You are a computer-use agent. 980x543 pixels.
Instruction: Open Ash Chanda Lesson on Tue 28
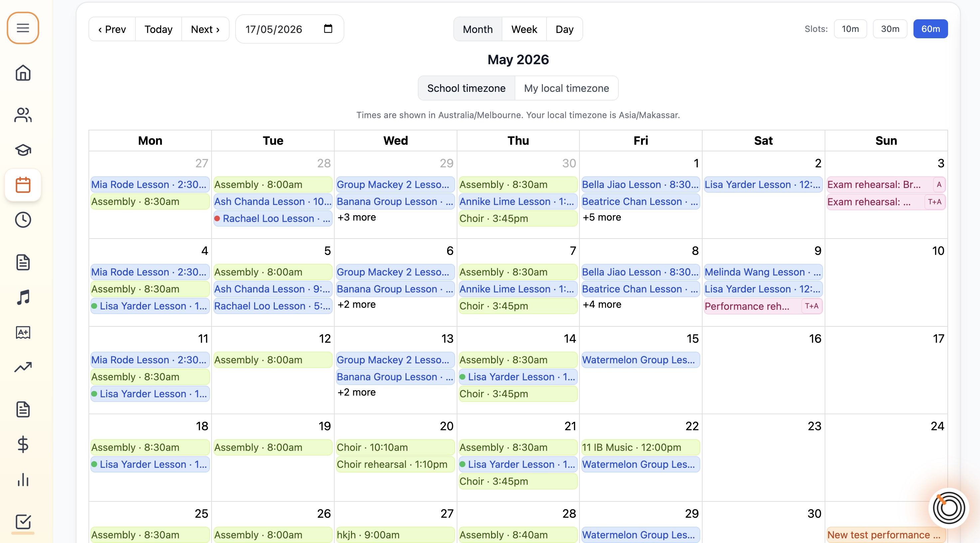pos(273,202)
